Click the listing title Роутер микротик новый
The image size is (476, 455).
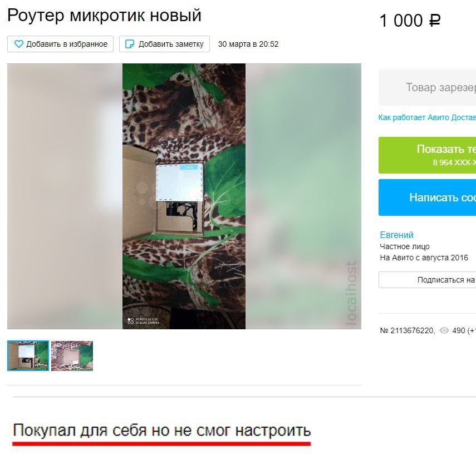point(104,15)
